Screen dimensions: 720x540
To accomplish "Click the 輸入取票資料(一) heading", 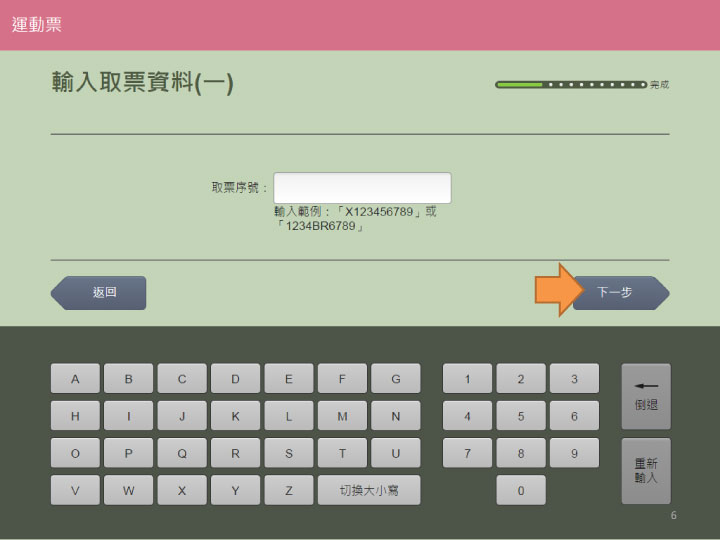I will click(143, 83).
